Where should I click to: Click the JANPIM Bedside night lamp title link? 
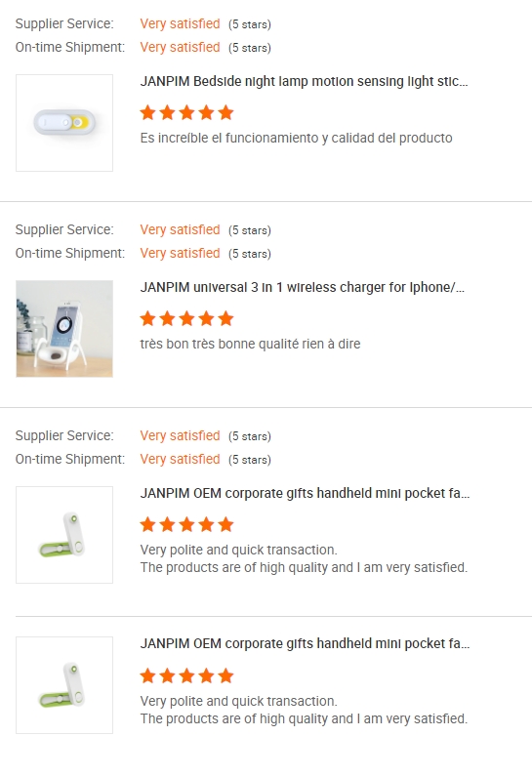[x=304, y=81]
